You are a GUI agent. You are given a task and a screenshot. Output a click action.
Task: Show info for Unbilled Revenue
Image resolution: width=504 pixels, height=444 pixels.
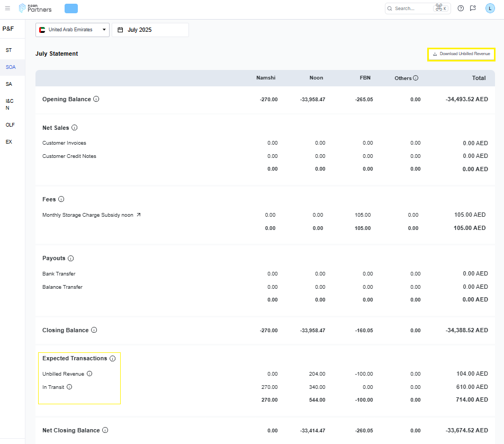[x=89, y=374]
